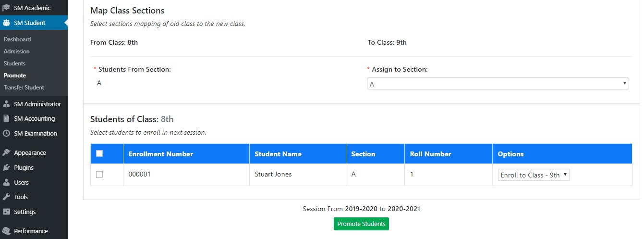Click the SM Administrator person icon
The height and width of the screenshot is (239, 644).
point(6,104)
